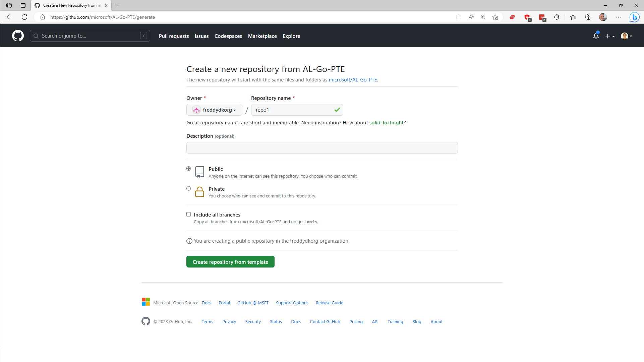Switch to the Pull requests menu
Screen dimensions: 644x362
[x=174, y=36]
